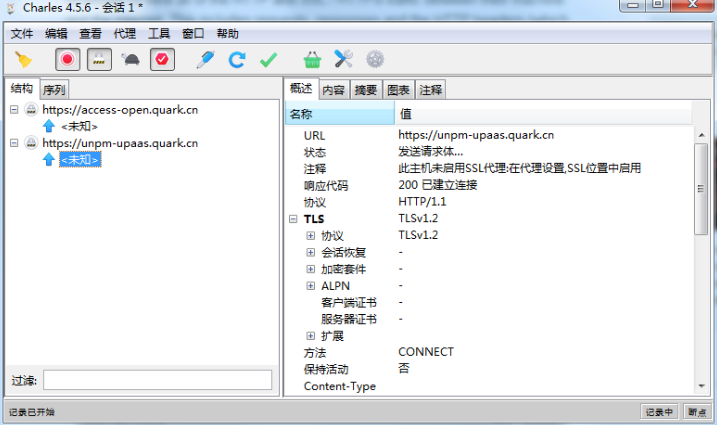Select the 概述 tab

(301, 88)
